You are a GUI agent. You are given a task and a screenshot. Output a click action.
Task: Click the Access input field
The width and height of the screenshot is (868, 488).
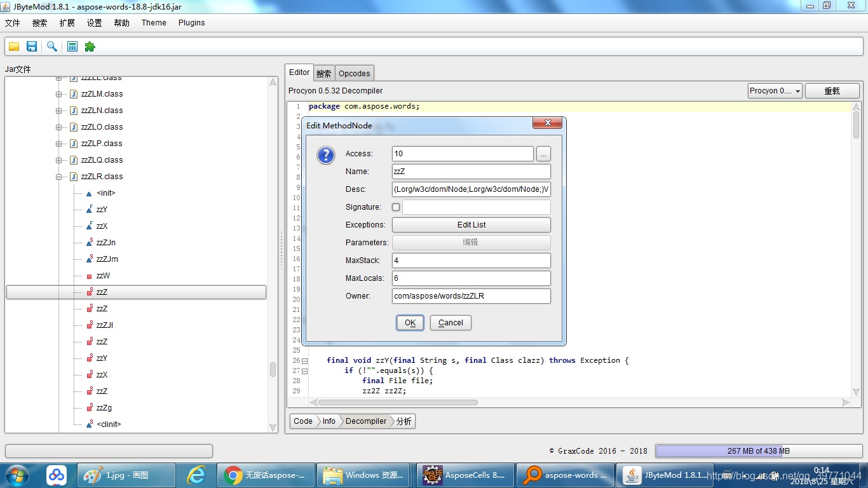pyautogui.click(x=463, y=154)
